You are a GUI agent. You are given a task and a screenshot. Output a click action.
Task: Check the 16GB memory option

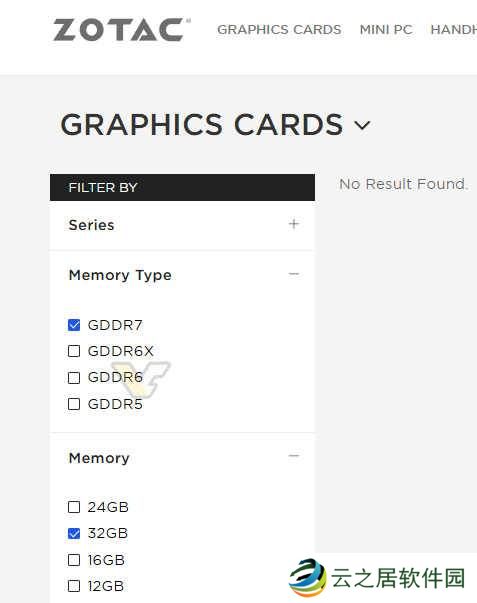coord(74,560)
